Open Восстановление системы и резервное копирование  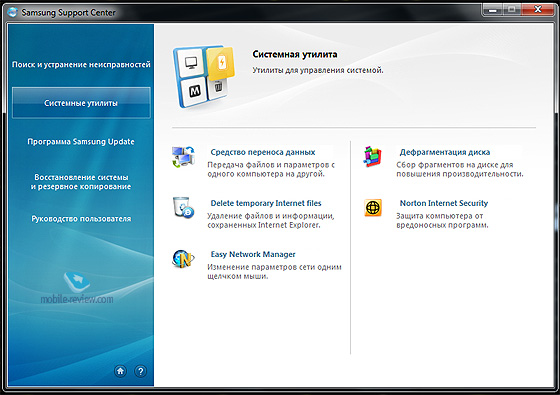coord(81,182)
